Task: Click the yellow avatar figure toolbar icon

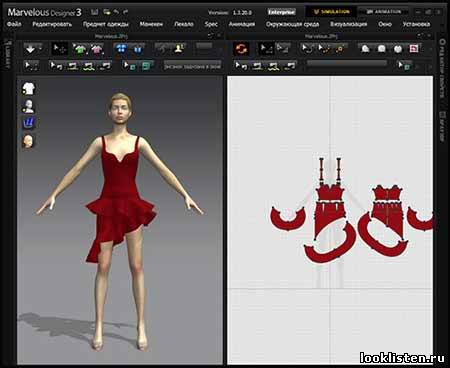Action: [x=179, y=49]
